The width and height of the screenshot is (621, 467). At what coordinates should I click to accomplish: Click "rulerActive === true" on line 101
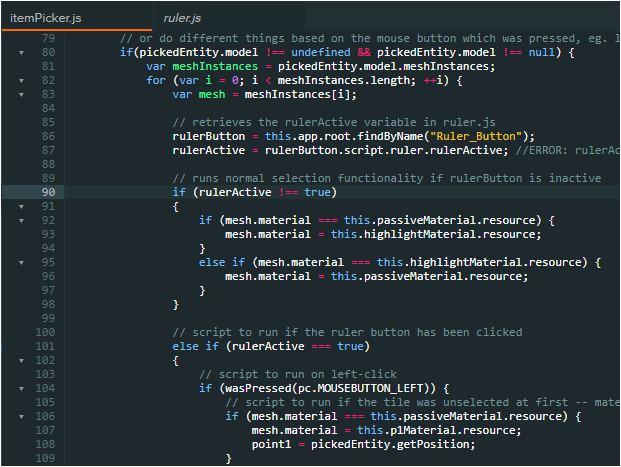pos(297,347)
